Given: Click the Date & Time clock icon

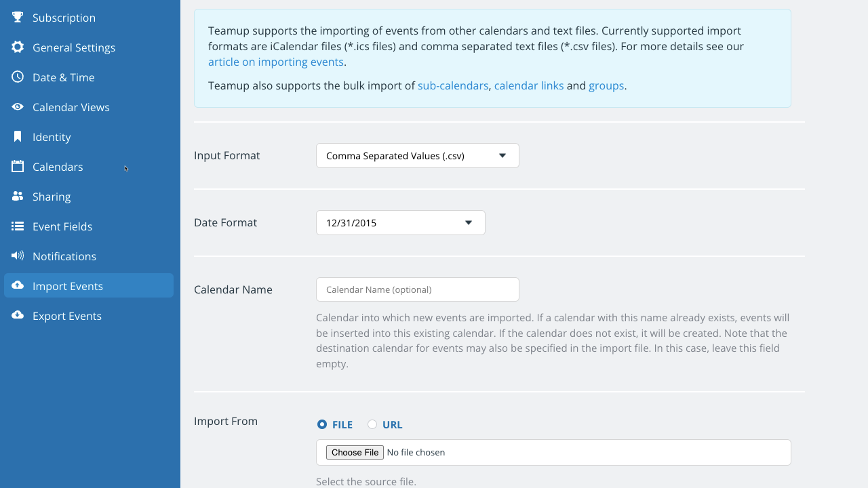Looking at the screenshot, I should click(x=18, y=77).
